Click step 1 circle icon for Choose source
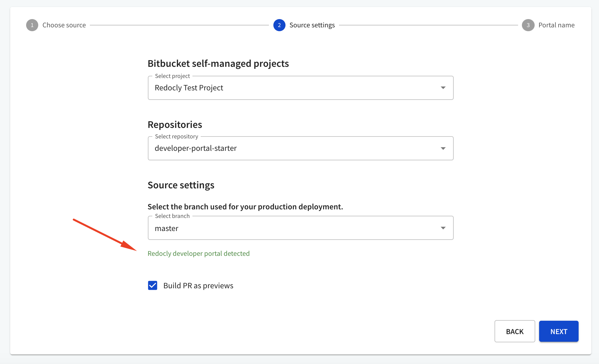Screen dimensions: 599x364 pyautogui.click(x=32, y=25)
